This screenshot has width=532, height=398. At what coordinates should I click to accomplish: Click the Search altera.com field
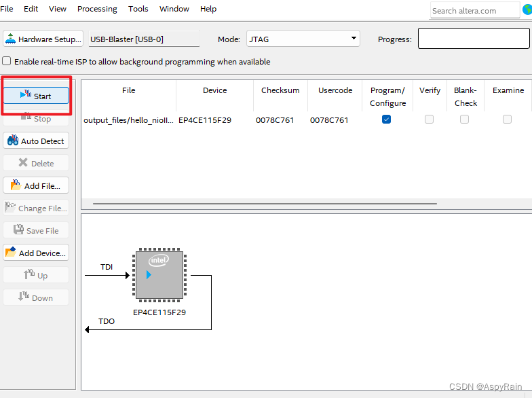pos(475,11)
